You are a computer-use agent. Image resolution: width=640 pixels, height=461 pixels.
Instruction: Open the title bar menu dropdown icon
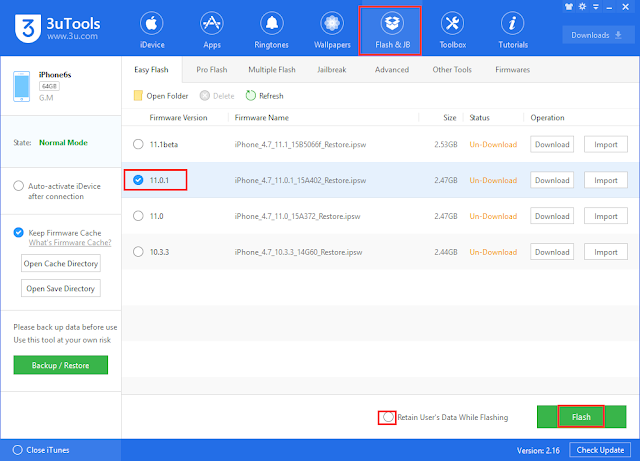point(596,7)
